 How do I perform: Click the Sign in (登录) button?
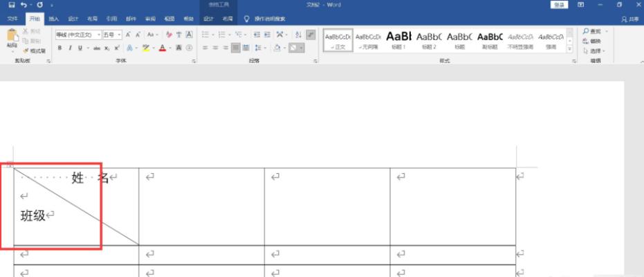pyautogui.click(x=559, y=5)
